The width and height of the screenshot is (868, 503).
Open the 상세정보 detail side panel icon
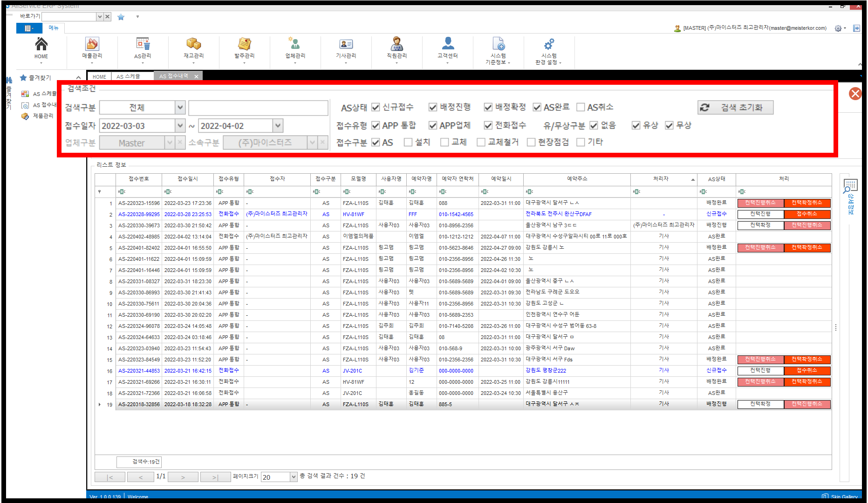pyautogui.click(x=850, y=186)
